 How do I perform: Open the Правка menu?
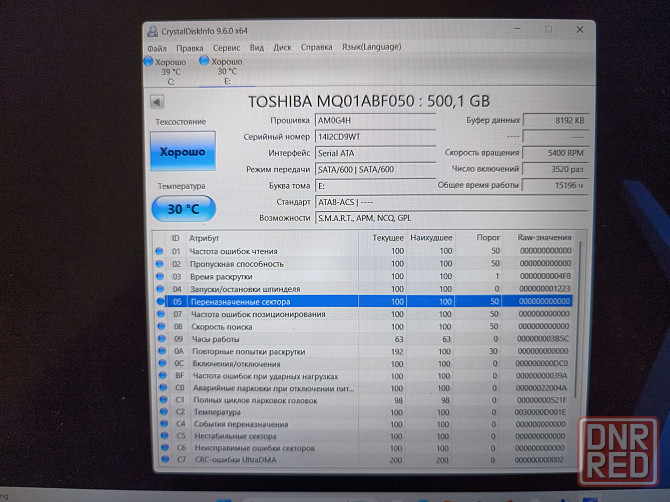[x=190, y=48]
